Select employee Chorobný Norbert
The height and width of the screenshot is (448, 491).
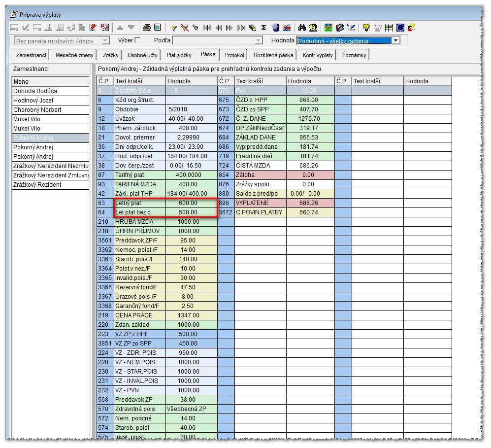pyautogui.click(x=51, y=110)
